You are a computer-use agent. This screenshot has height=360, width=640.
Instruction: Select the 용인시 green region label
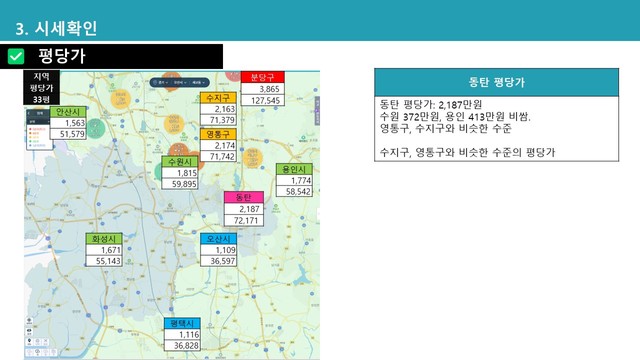click(x=294, y=169)
